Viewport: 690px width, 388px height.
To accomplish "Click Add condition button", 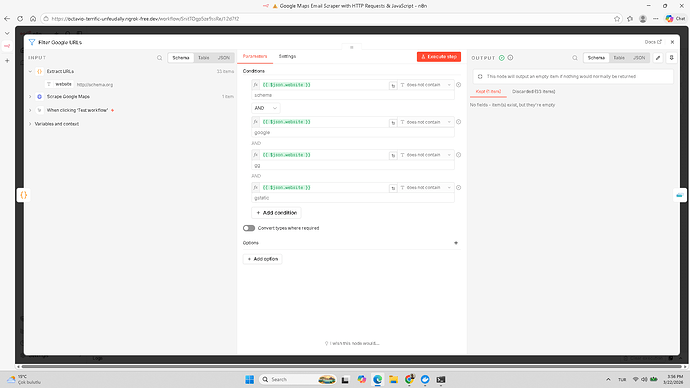I will (276, 213).
